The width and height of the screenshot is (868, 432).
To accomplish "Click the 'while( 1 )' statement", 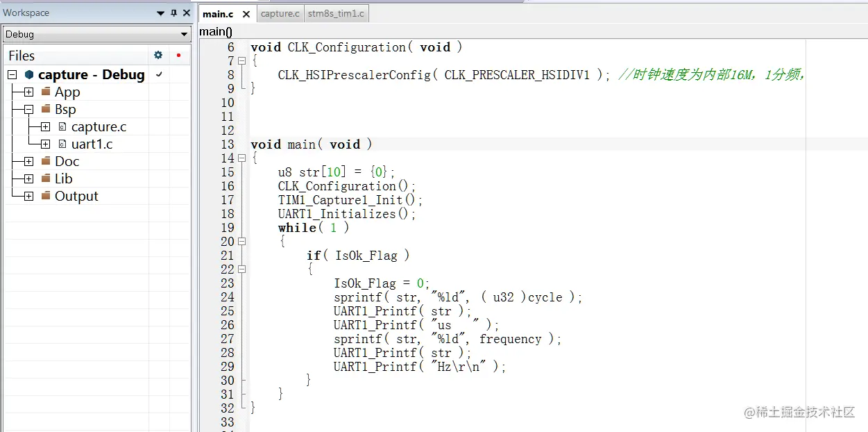I will click(314, 228).
